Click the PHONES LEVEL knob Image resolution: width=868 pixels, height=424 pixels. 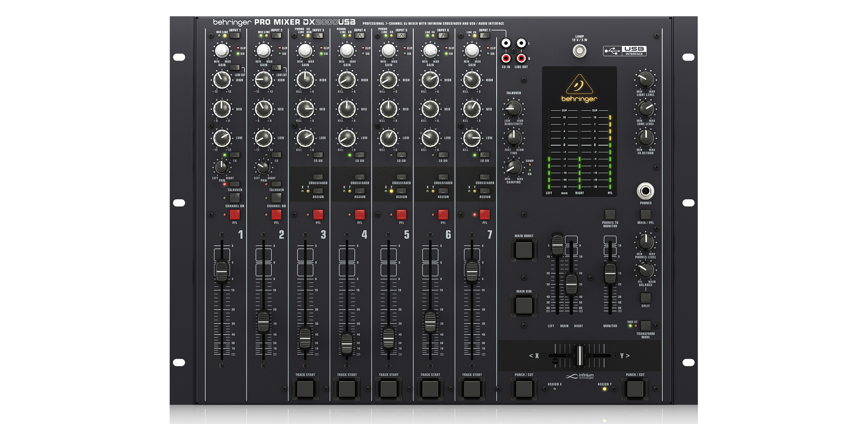(645, 242)
